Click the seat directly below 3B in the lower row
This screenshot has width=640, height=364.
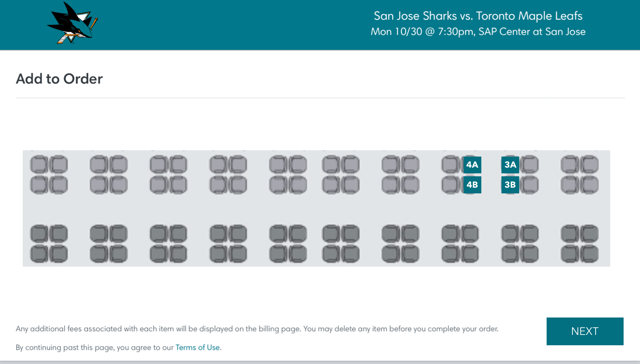pyautogui.click(x=510, y=234)
